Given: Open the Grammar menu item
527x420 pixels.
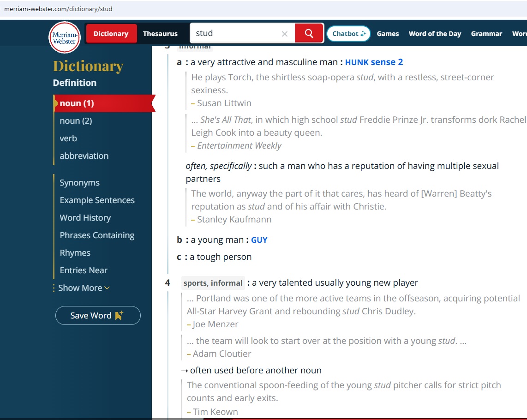Looking at the screenshot, I should pyautogui.click(x=486, y=34).
